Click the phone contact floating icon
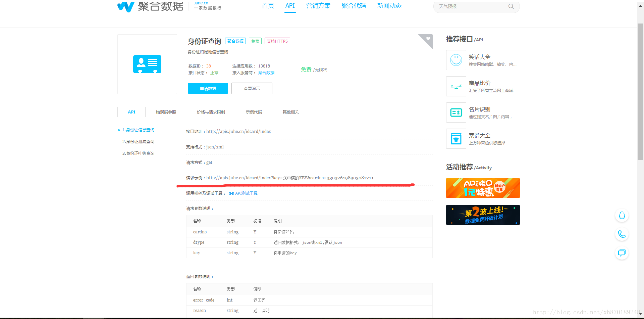Image resolution: width=644 pixels, height=319 pixels. pyautogui.click(x=622, y=234)
